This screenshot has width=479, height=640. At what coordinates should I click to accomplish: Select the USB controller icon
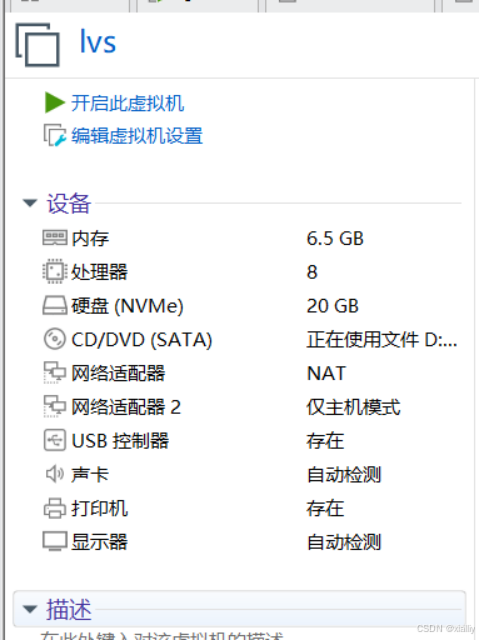[55, 440]
